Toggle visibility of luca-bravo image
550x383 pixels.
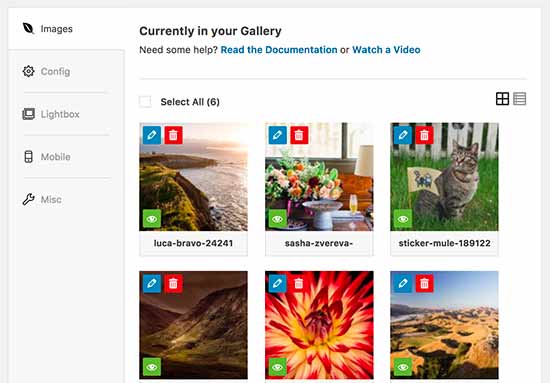[x=152, y=219]
